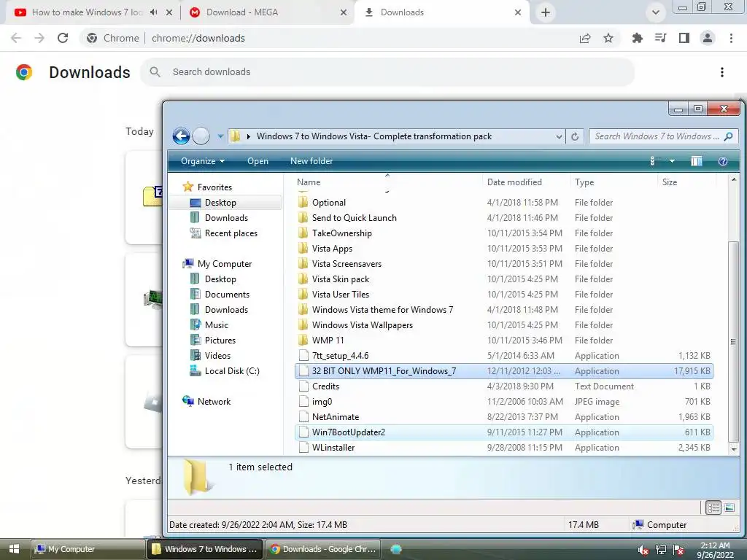Select Send to Quick Launch folder
The width and height of the screenshot is (747, 560).
pos(503,217)
